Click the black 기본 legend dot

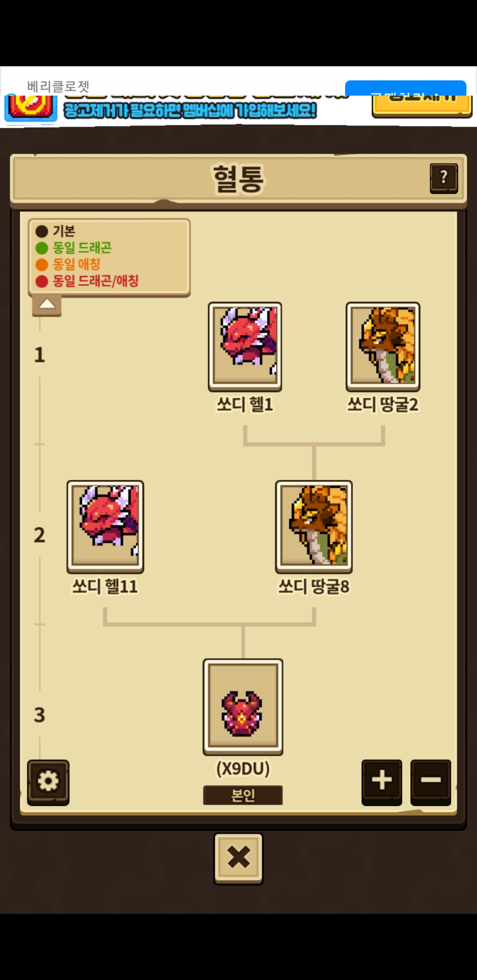tap(42, 231)
